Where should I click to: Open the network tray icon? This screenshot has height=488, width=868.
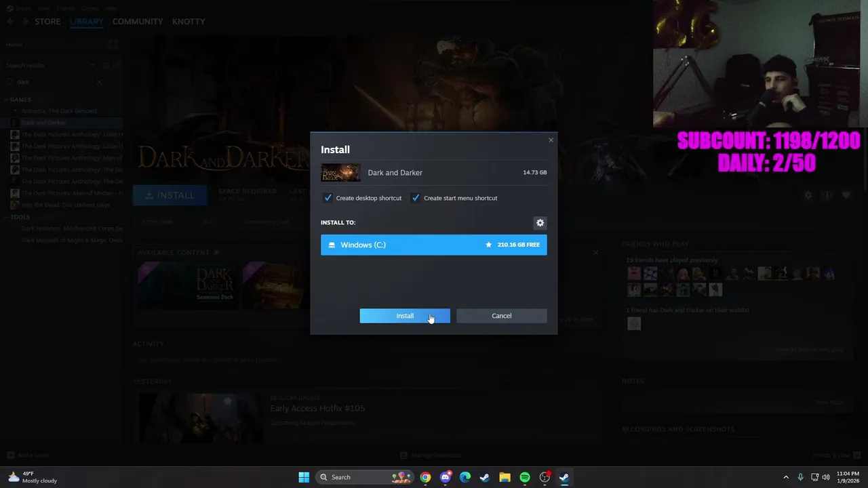(815, 477)
